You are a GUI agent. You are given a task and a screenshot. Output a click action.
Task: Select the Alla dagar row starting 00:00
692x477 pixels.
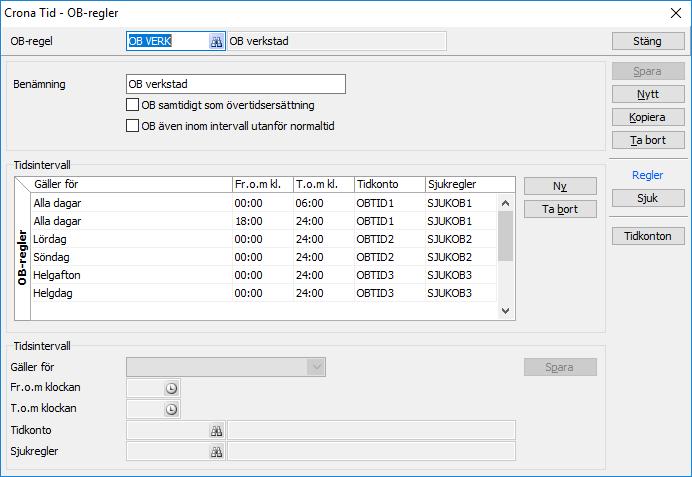click(x=264, y=203)
